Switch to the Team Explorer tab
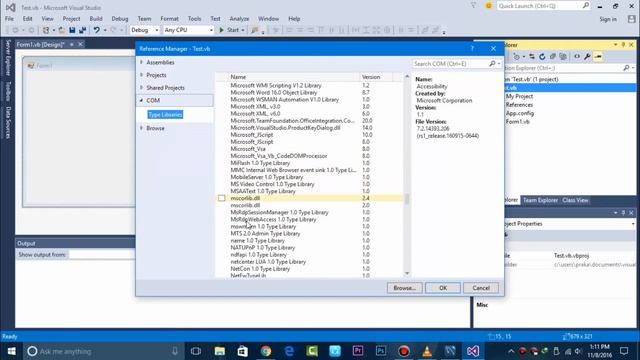This screenshot has height=360, width=640. (x=540, y=200)
